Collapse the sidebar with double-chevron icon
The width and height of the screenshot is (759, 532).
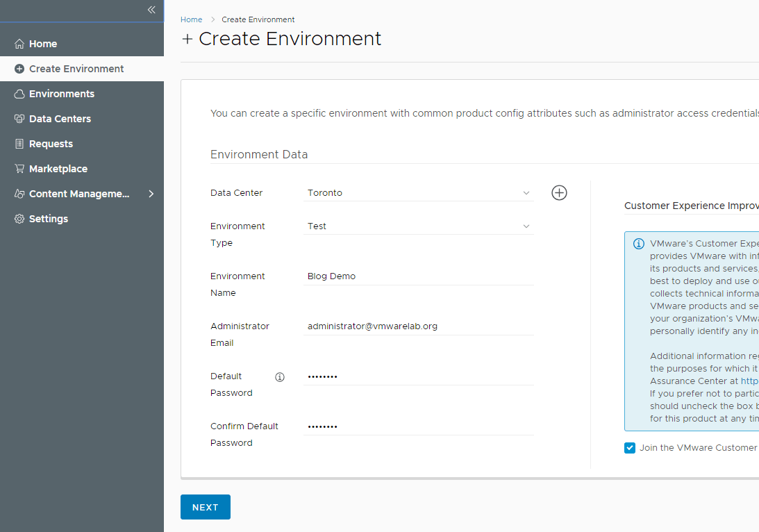pyautogui.click(x=151, y=10)
